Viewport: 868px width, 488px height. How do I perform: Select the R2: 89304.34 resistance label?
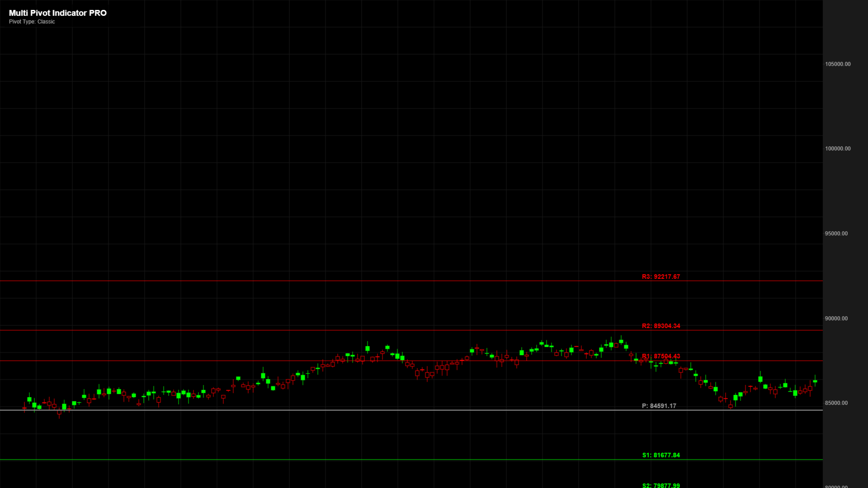(660, 326)
